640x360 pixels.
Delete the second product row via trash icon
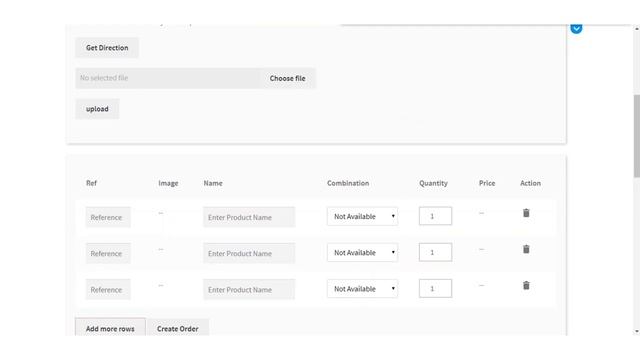[526, 249]
